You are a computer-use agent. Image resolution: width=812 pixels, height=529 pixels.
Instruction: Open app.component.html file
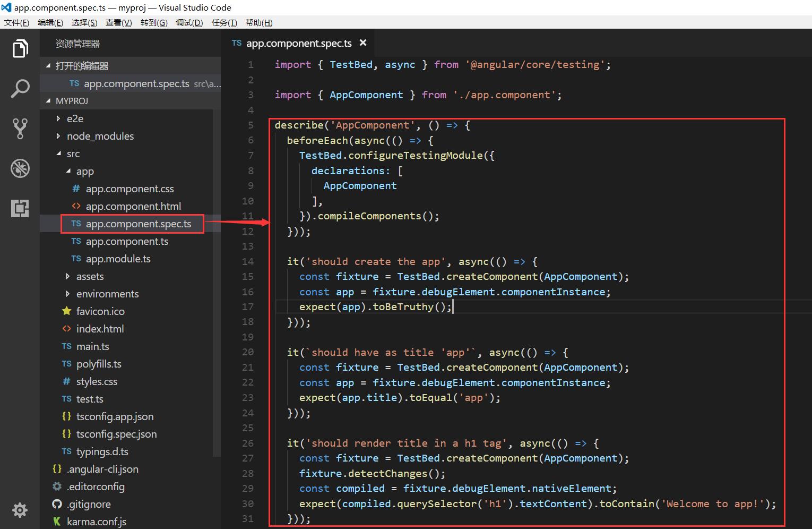(x=126, y=206)
